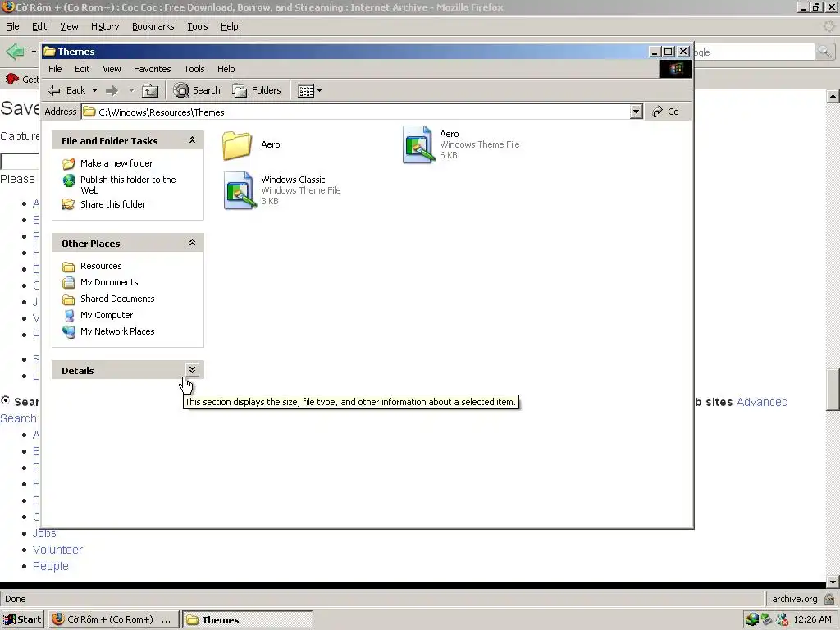Select the Search radio button on webpage
The image size is (840, 630).
pyautogui.click(x=6, y=400)
